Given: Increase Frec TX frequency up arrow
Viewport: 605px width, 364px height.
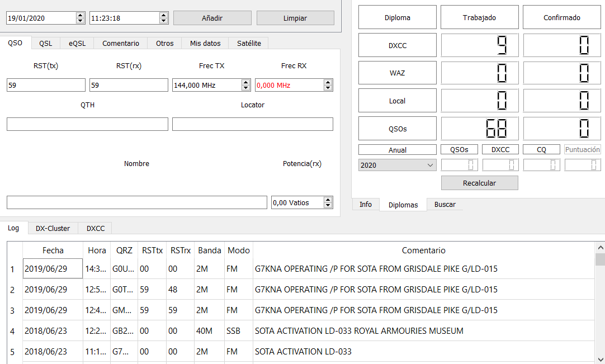Looking at the screenshot, I should coord(246,82).
